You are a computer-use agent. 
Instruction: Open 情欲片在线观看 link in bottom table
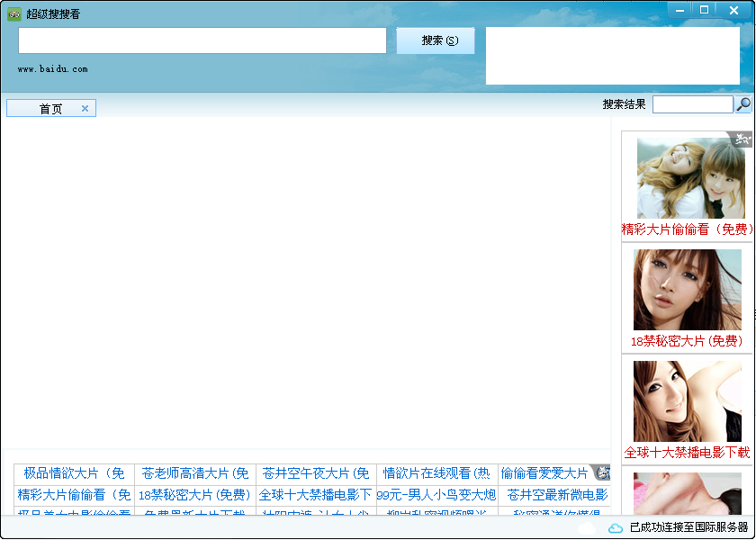tap(436, 473)
